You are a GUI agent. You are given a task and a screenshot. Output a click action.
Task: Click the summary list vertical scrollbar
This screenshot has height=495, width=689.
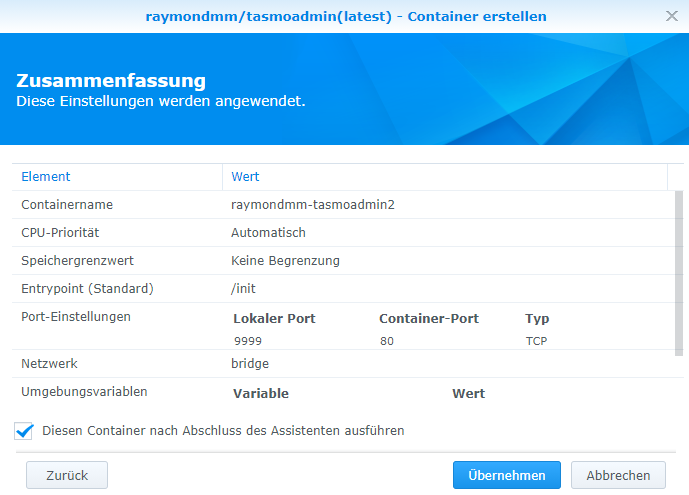(x=679, y=273)
